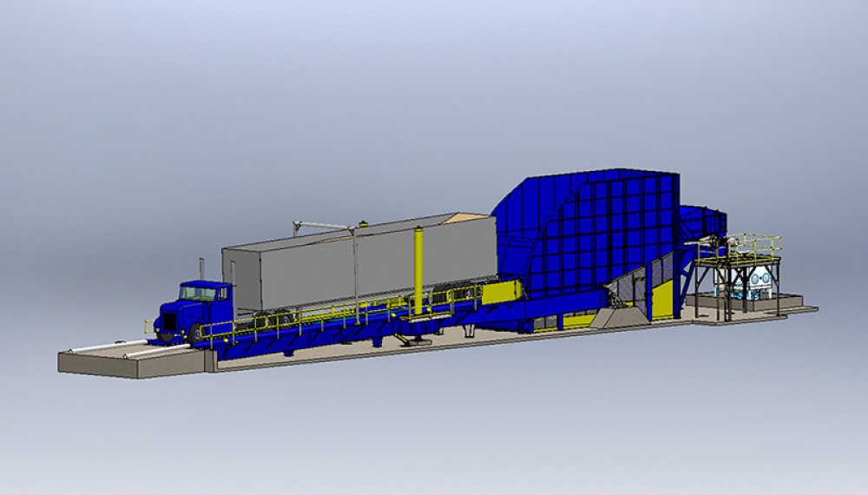Pick the gray overhead pipe arm above trailer

tap(325, 226)
